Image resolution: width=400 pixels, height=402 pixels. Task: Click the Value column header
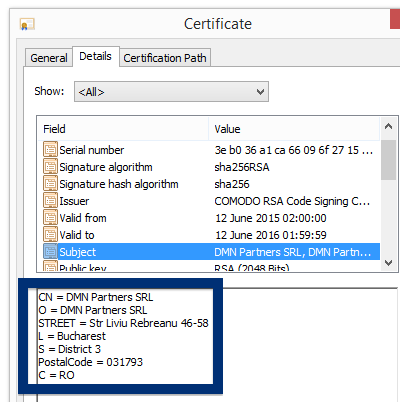coord(294,129)
